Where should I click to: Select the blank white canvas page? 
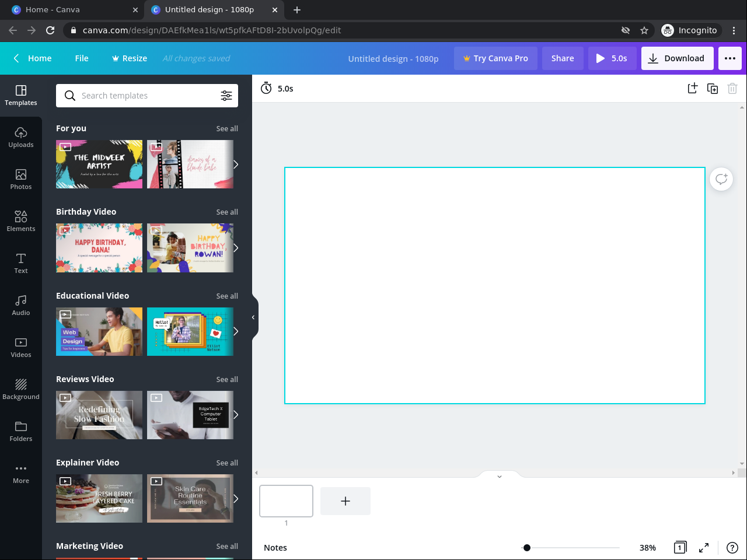click(x=495, y=285)
